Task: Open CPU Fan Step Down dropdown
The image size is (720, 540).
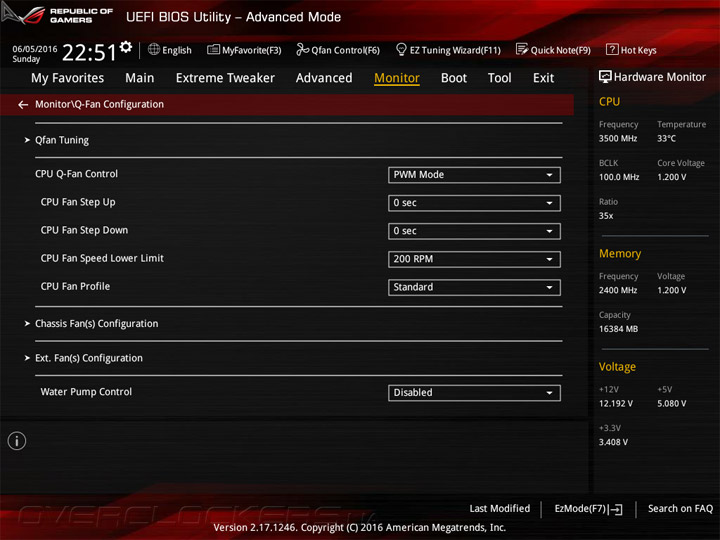Action: [474, 231]
